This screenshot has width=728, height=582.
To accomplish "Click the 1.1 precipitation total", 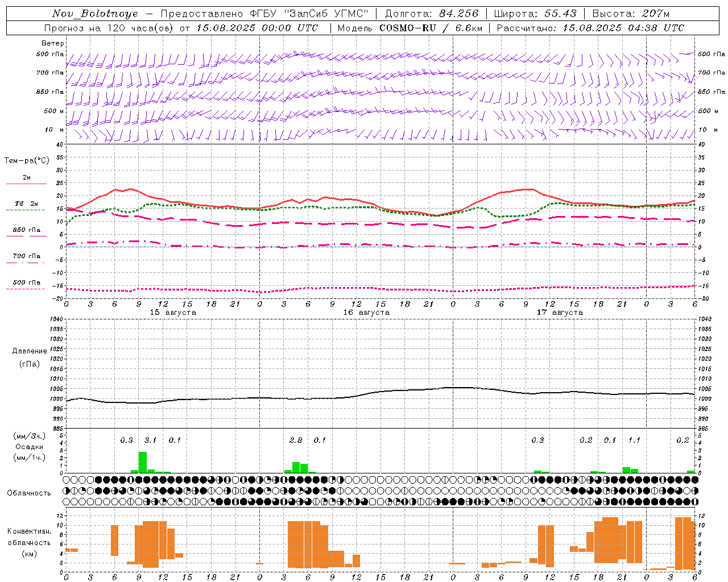I will pyautogui.click(x=634, y=440).
